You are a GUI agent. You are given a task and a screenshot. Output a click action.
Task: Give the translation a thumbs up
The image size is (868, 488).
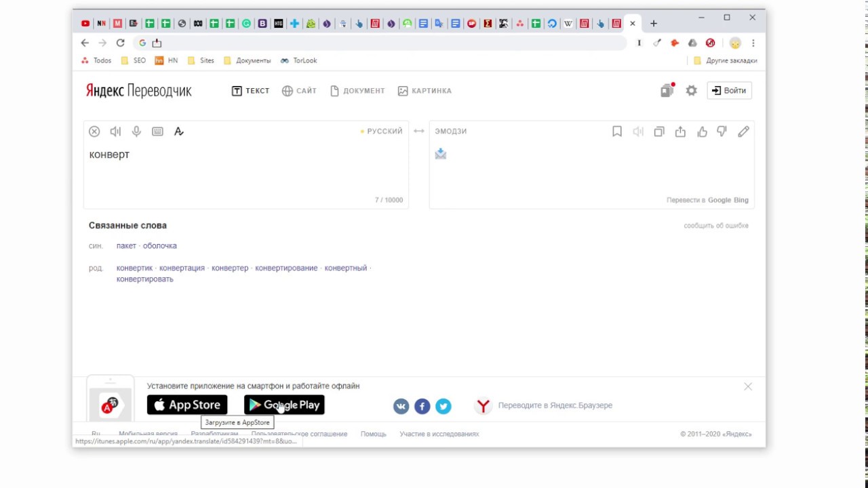click(702, 131)
